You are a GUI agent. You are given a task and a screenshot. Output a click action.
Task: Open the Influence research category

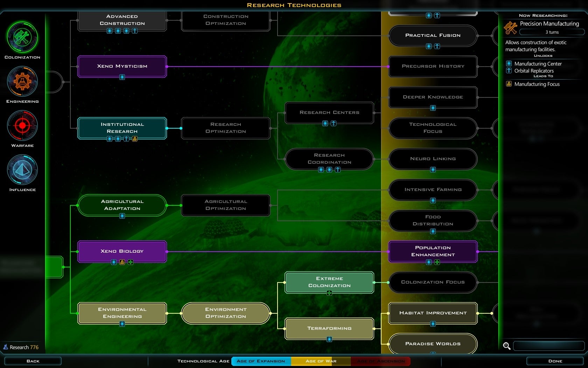[x=22, y=170]
